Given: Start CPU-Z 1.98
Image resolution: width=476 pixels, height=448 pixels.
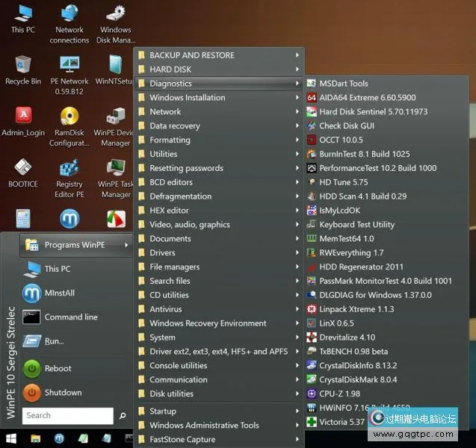Looking at the screenshot, I should 339,393.
